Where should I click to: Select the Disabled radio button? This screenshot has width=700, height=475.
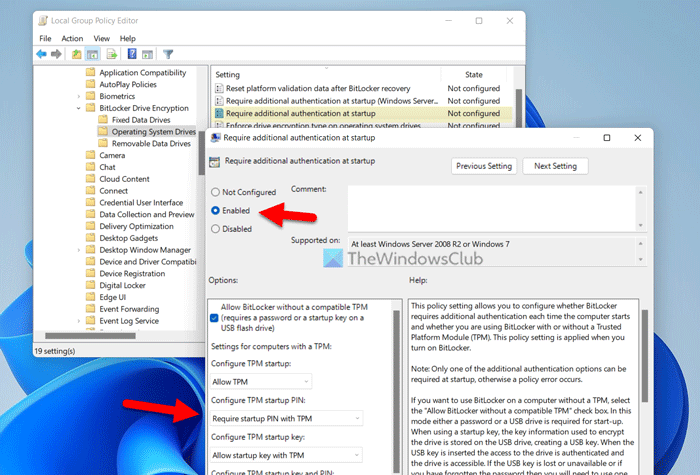point(215,229)
